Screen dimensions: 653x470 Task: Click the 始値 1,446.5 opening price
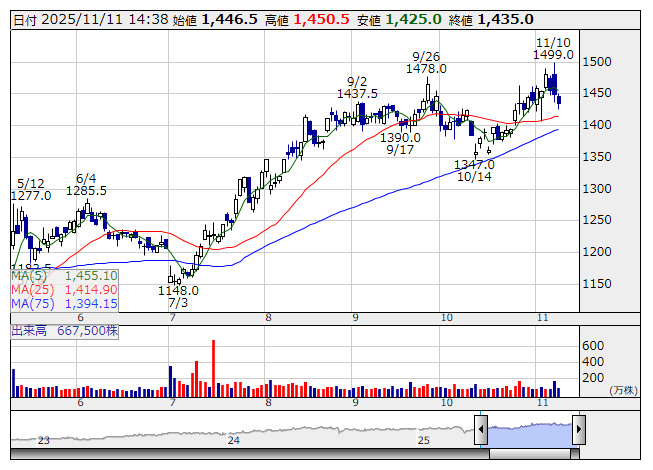215,20
